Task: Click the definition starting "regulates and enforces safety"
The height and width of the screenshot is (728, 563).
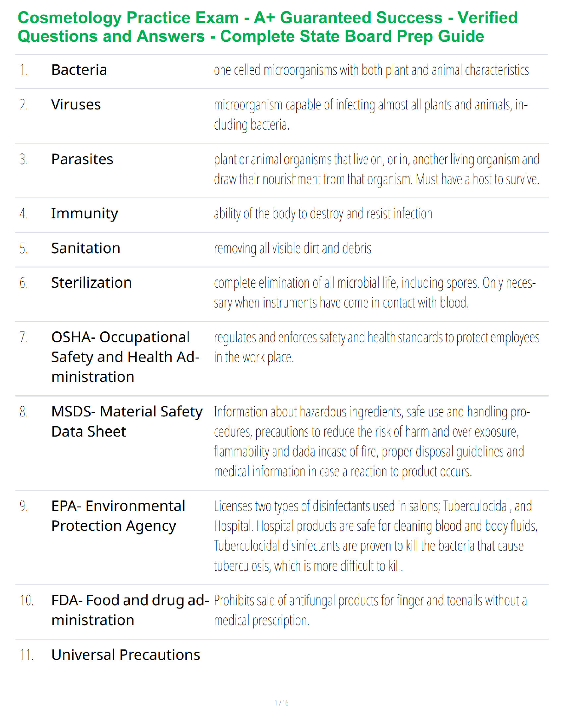Action: 376,347
